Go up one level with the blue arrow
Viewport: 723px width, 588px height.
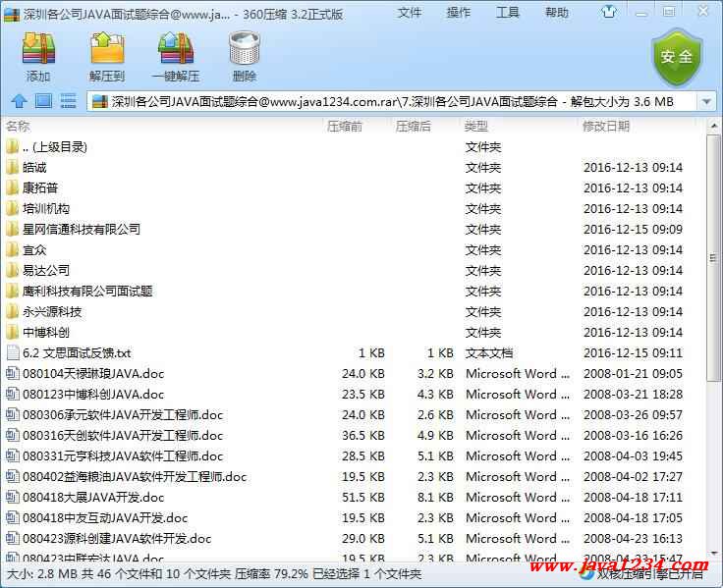tap(19, 101)
